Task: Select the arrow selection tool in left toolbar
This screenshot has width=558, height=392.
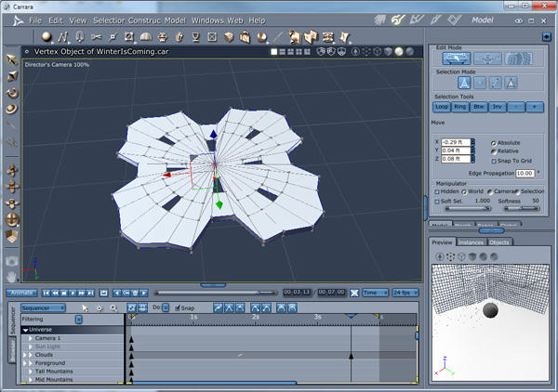Action: pos(12,60)
